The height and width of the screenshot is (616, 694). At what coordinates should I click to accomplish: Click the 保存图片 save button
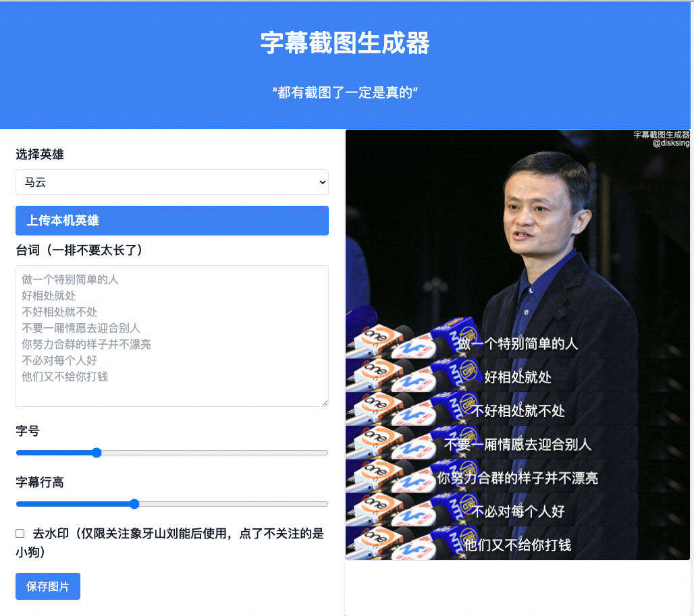tap(48, 586)
